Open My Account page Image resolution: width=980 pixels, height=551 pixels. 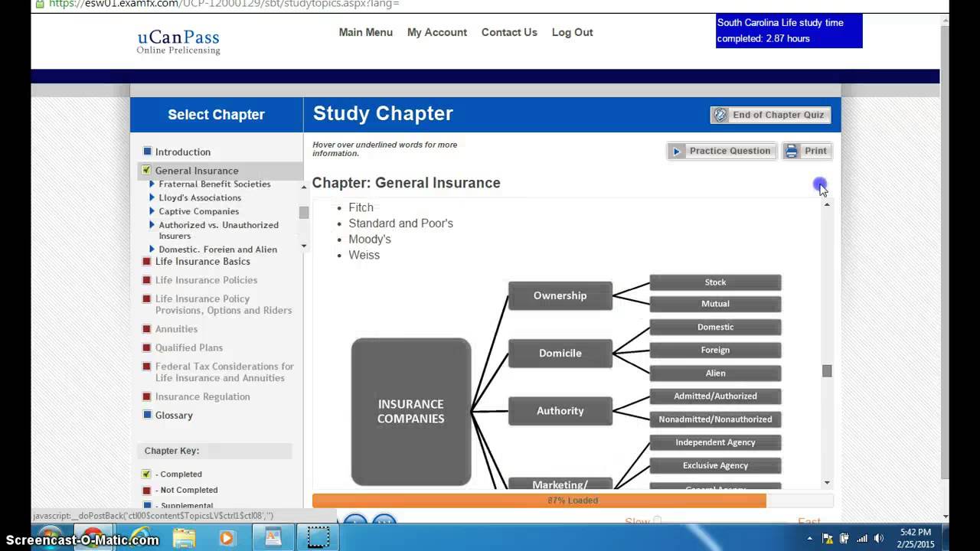[437, 32]
